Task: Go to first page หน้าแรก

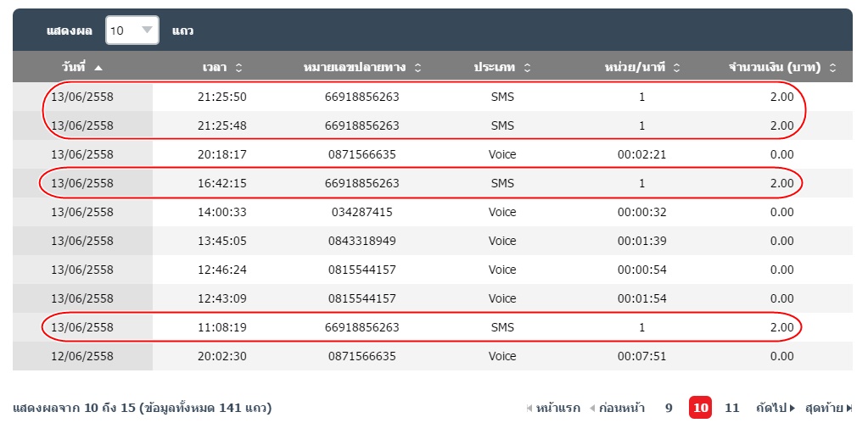Action: pos(553,408)
